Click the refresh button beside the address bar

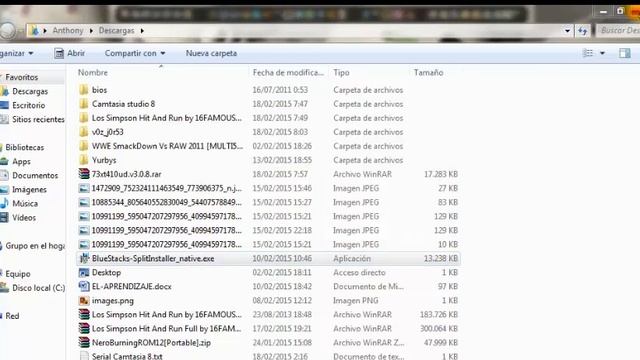582,31
